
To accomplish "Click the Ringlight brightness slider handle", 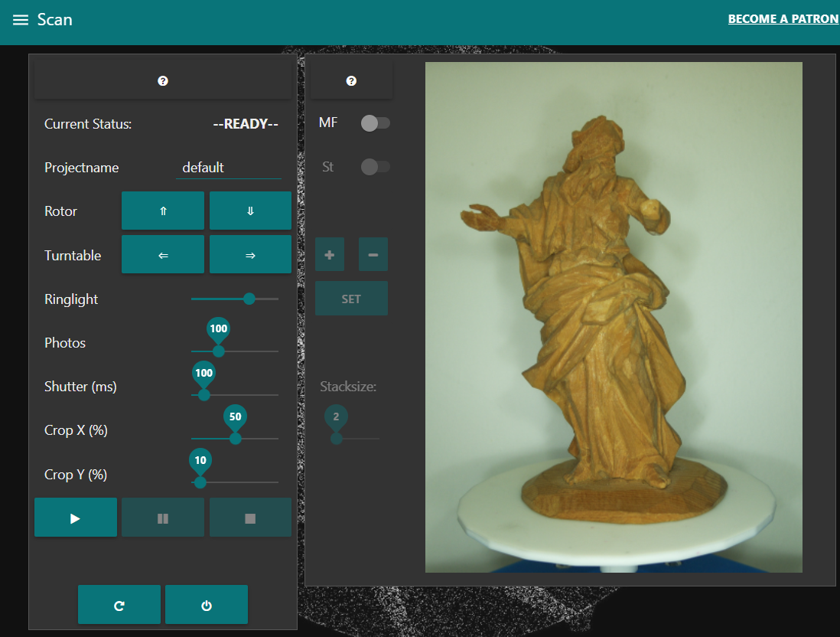I will (x=249, y=299).
